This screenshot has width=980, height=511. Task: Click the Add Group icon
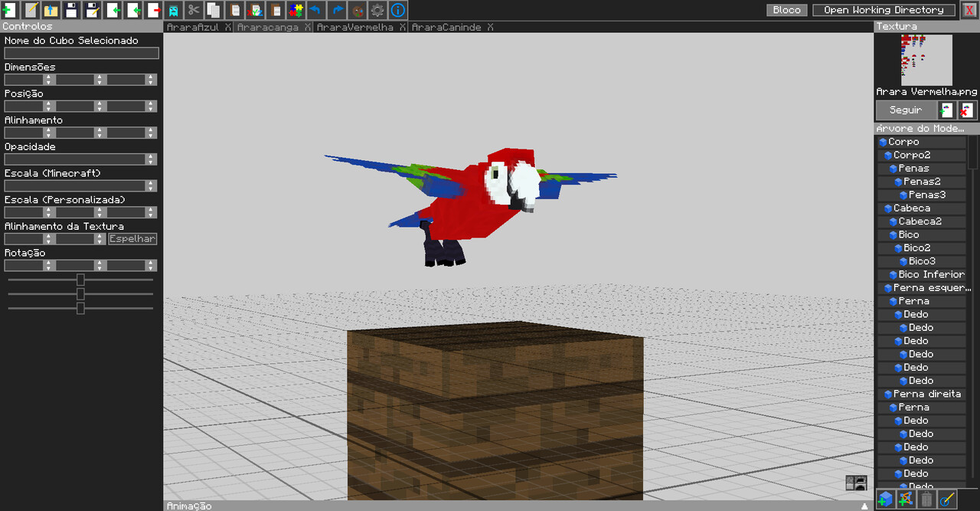[x=906, y=500]
